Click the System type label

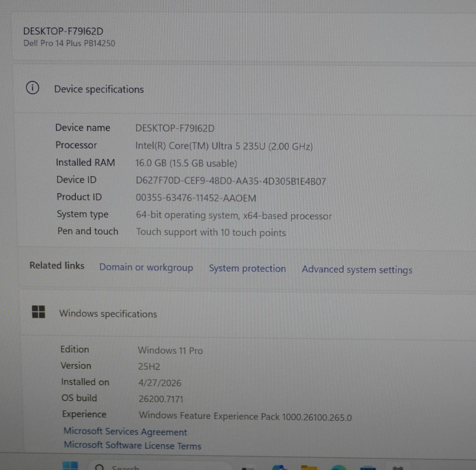click(82, 214)
